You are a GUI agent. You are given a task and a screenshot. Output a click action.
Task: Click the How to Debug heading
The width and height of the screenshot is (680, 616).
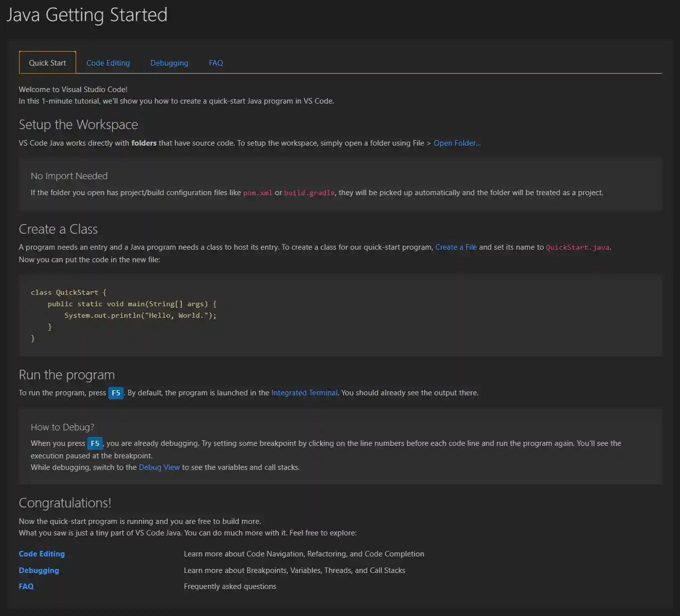(x=62, y=427)
